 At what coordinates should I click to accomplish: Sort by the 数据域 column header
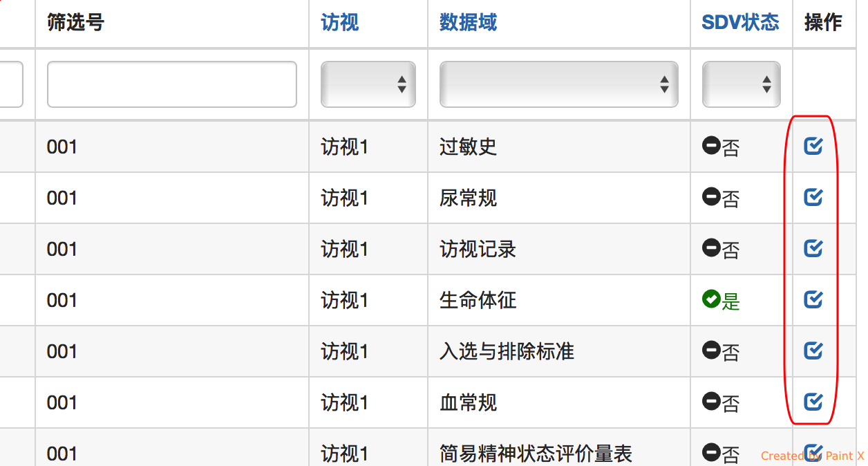(x=468, y=23)
